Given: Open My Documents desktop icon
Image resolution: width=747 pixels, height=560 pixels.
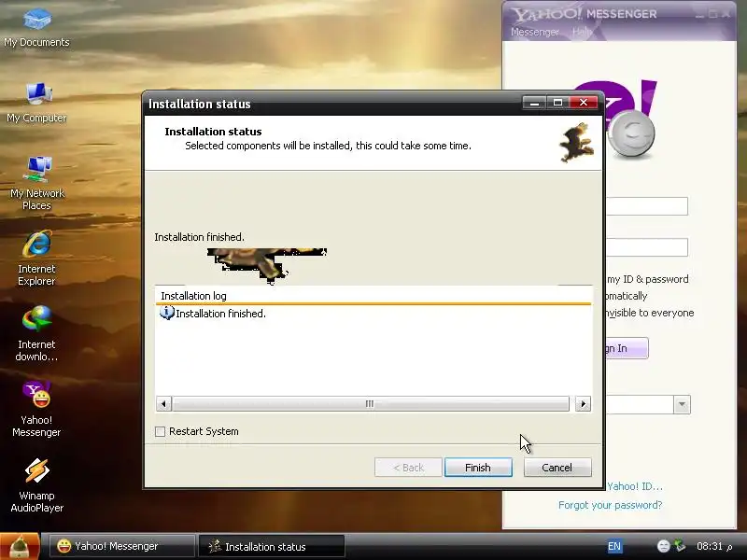Looking at the screenshot, I should [x=36, y=28].
